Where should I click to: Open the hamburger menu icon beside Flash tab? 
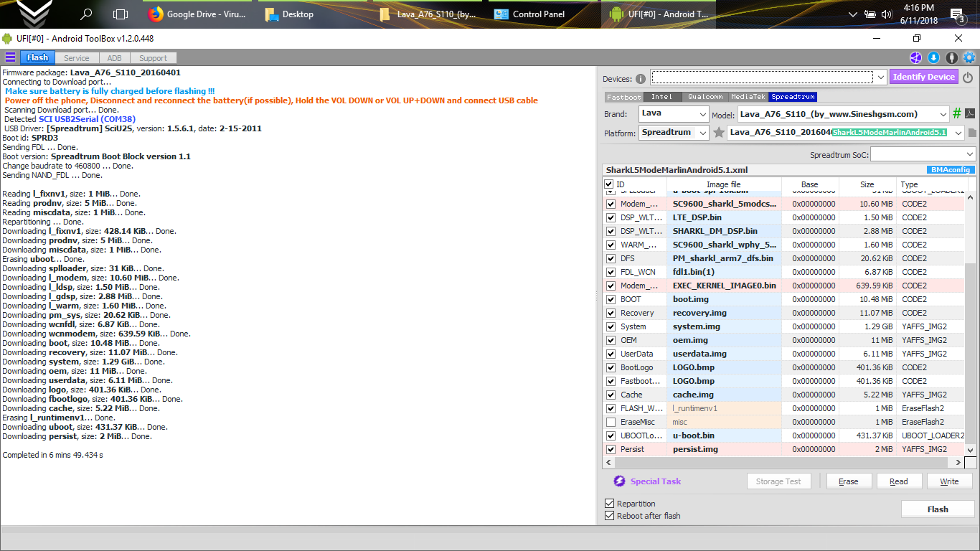coord(10,58)
